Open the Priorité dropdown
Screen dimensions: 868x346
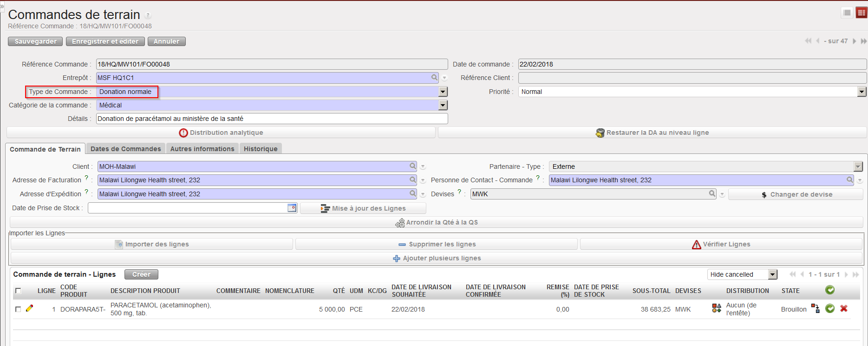click(862, 92)
